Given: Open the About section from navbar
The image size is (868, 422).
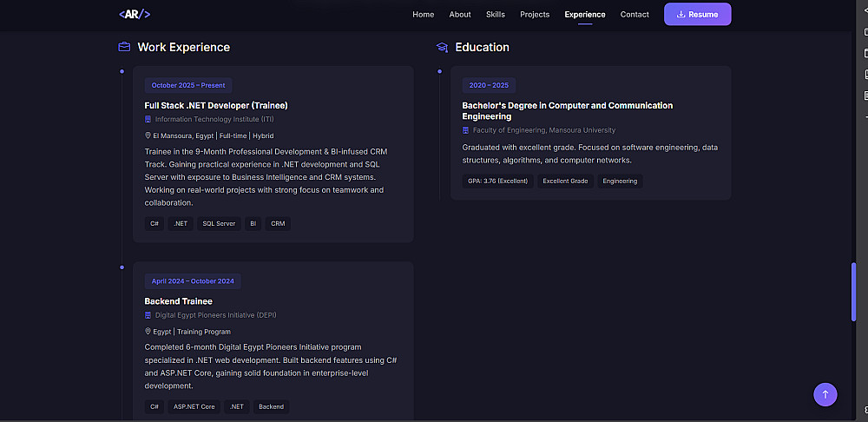Looking at the screenshot, I should 460,14.
